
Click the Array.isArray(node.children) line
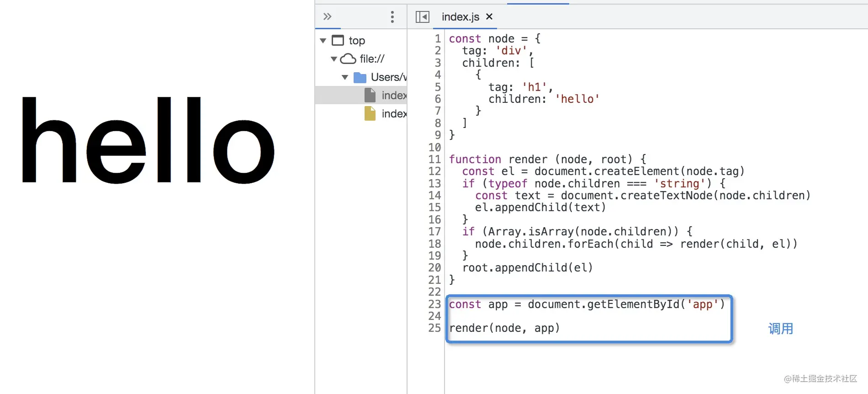[x=577, y=232]
